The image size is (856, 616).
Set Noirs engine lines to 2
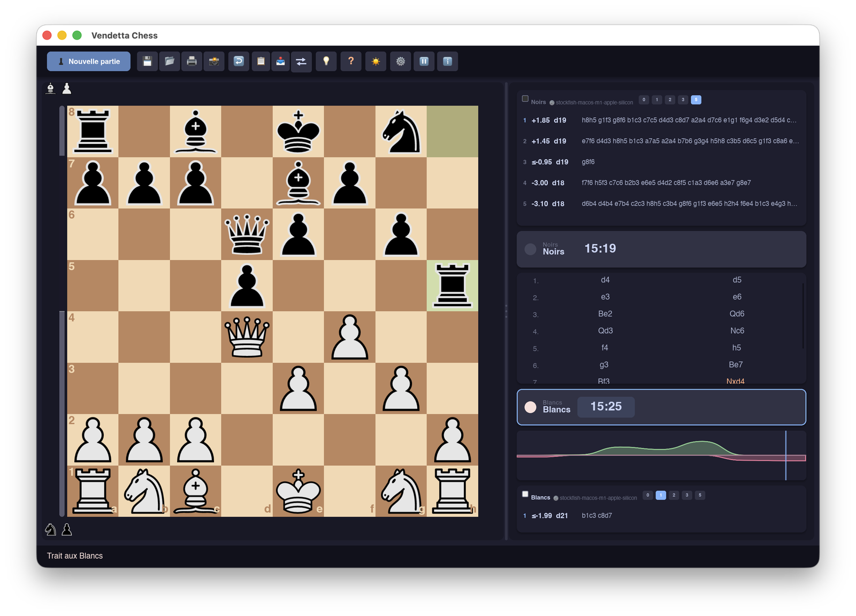(x=670, y=100)
